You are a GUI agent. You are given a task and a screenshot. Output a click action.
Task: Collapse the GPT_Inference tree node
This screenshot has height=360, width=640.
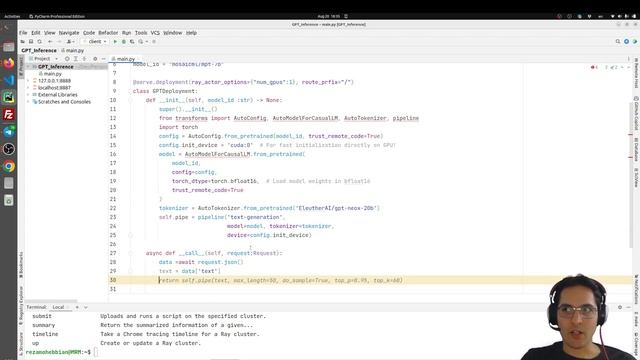(29, 67)
